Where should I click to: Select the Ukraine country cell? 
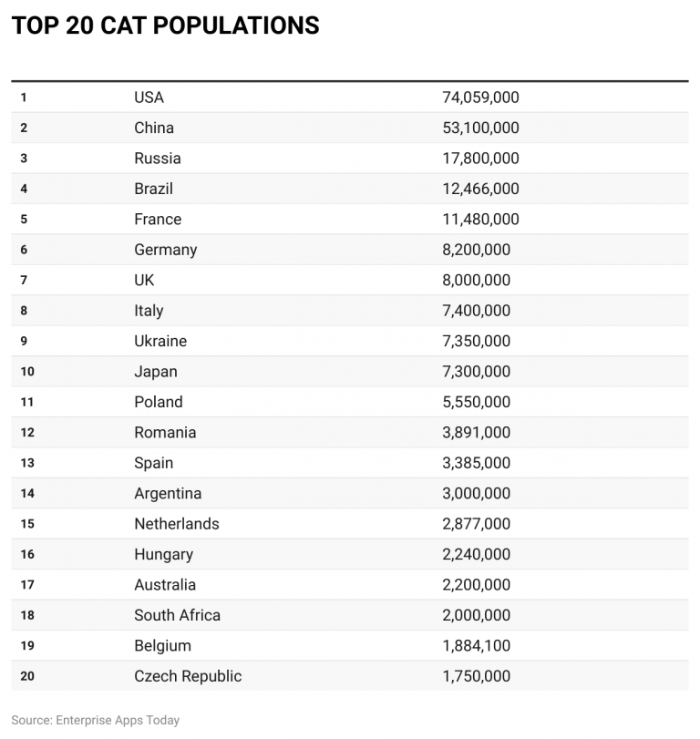click(160, 342)
